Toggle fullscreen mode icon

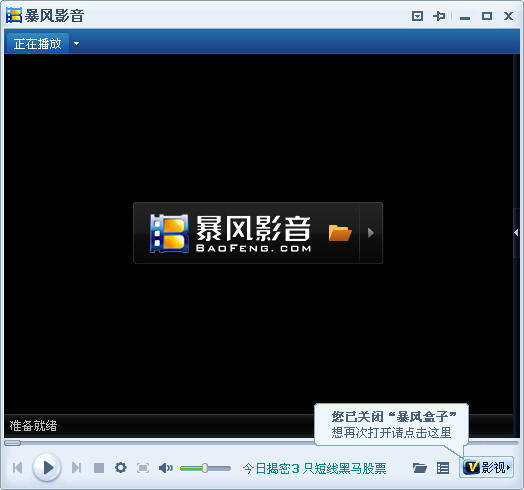143,468
